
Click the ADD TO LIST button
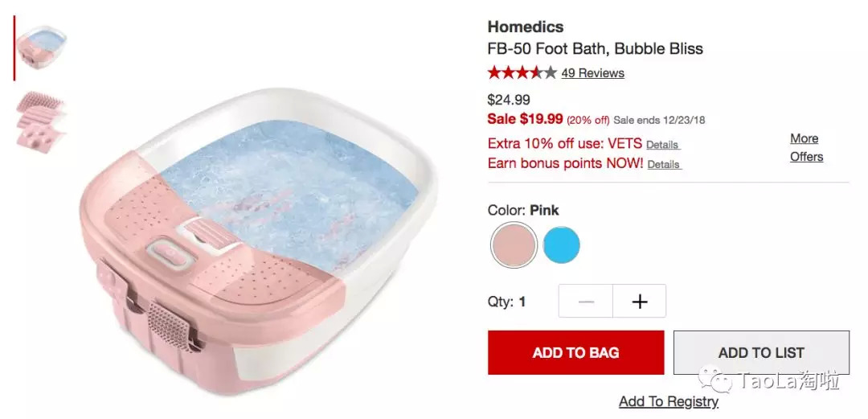pyautogui.click(x=761, y=352)
